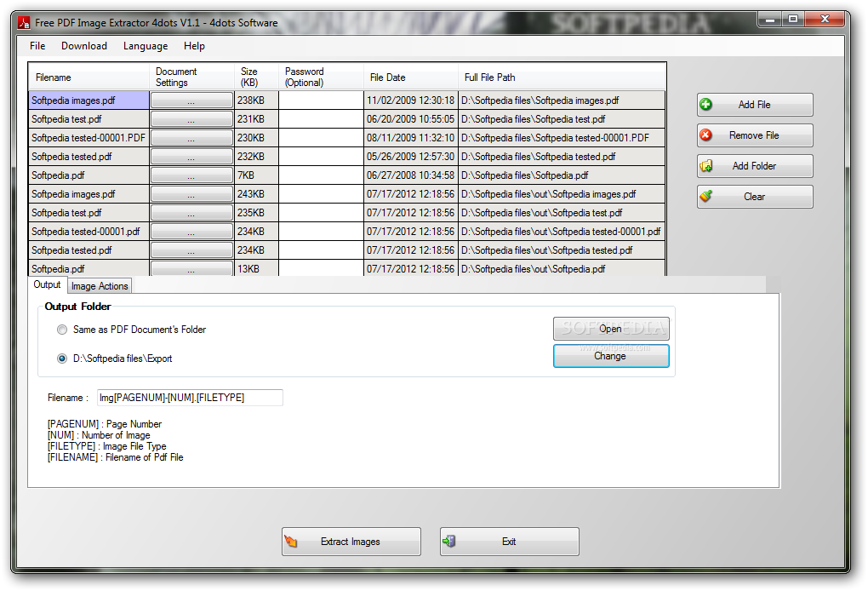Viewport: 868px width, 591px height.
Task: Switch to the Image Actions tab
Action: coord(100,286)
